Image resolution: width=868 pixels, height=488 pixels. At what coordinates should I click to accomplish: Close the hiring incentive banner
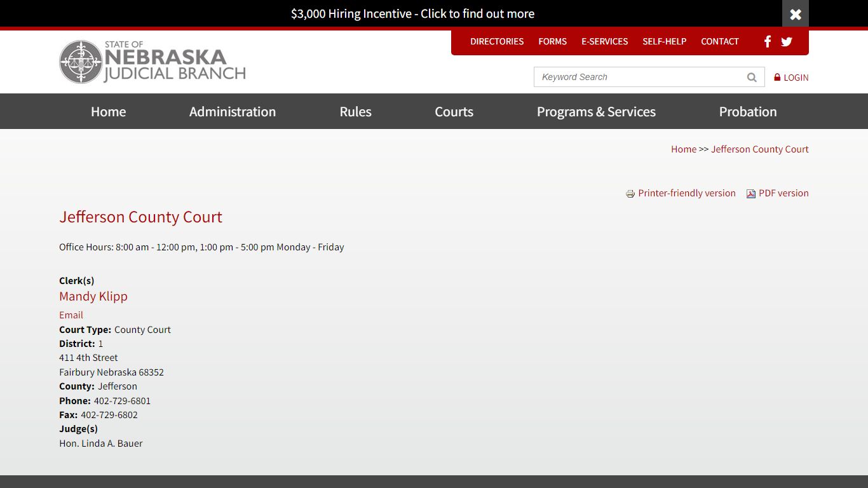point(795,14)
